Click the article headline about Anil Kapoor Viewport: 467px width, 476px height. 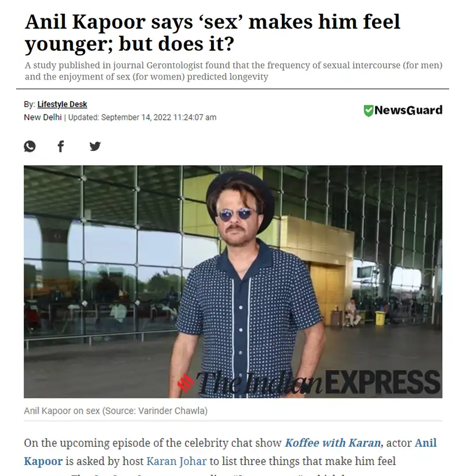pyautogui.click(x=213, y=33)
